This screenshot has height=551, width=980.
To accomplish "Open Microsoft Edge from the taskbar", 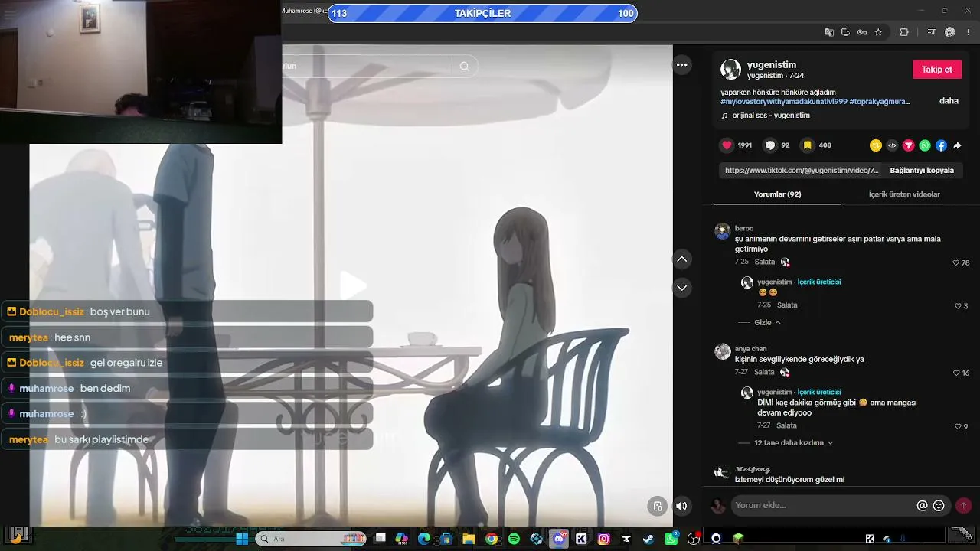I will (x=424, y=539).
